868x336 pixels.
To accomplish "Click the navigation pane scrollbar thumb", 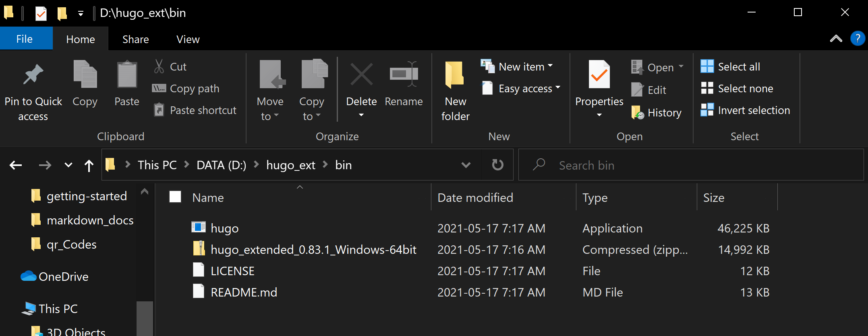I will [145, 318].
